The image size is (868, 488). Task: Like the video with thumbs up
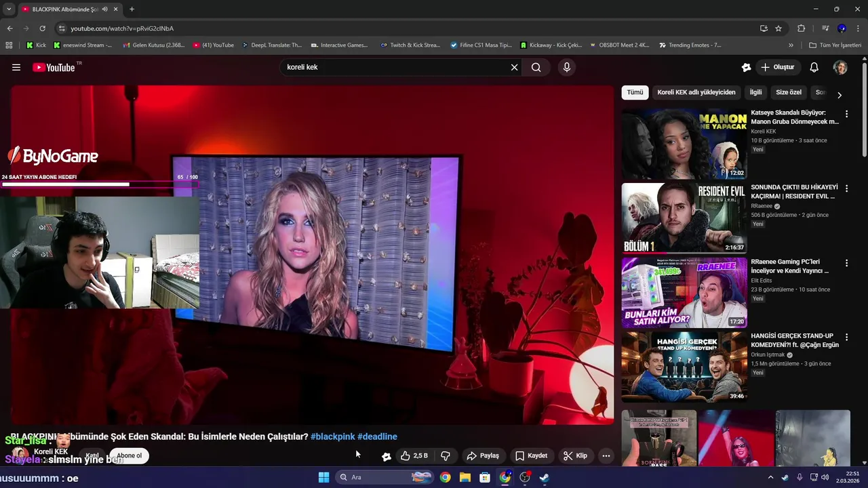[414, 455]
